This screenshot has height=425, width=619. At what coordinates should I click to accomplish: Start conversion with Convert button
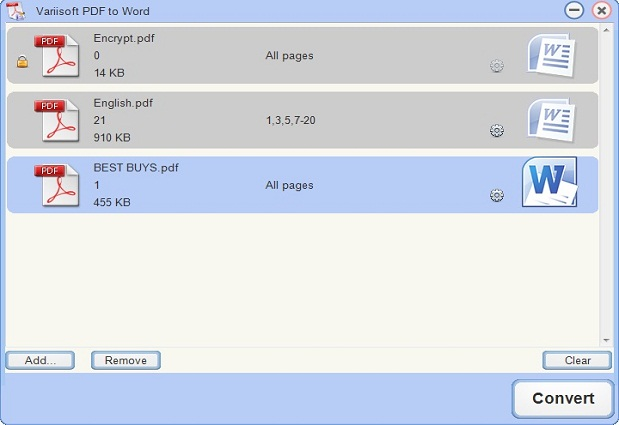[563, 399]
